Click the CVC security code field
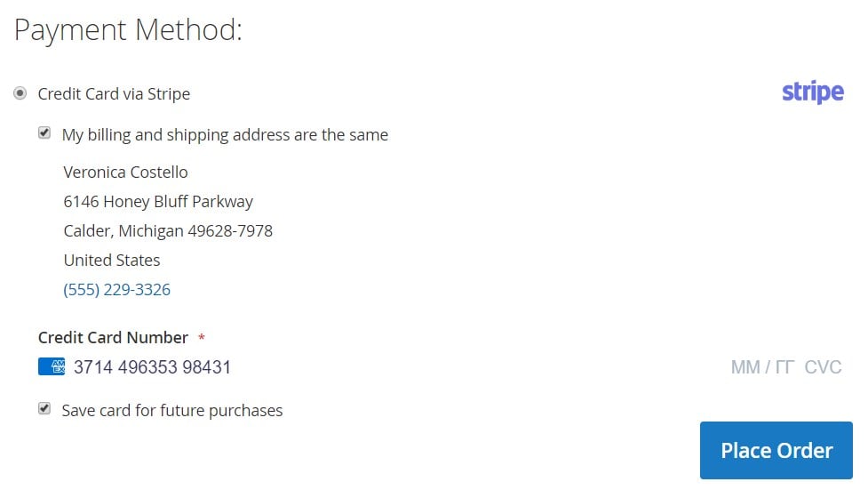 [x=824, y=367]
